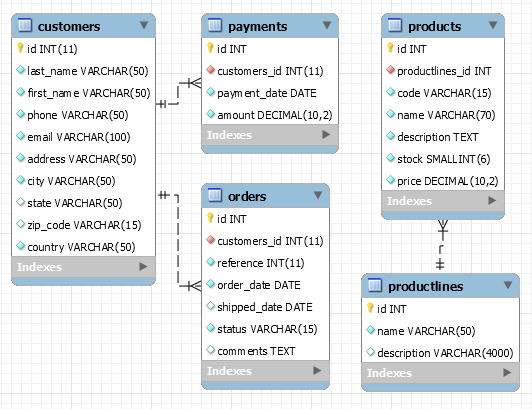Collapse the products table using header triangle
Image resolution: width=532 pixels, height=409 pixels.
pos(493,25)
